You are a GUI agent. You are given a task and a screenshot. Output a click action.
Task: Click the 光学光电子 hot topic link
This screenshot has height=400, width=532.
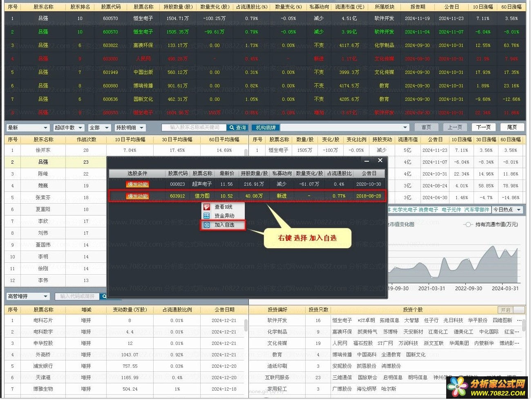(x=404, y=210)
